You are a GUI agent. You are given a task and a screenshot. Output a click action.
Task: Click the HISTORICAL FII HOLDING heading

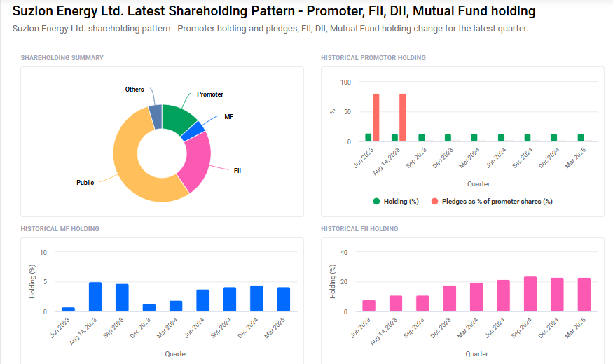point(359,229)
